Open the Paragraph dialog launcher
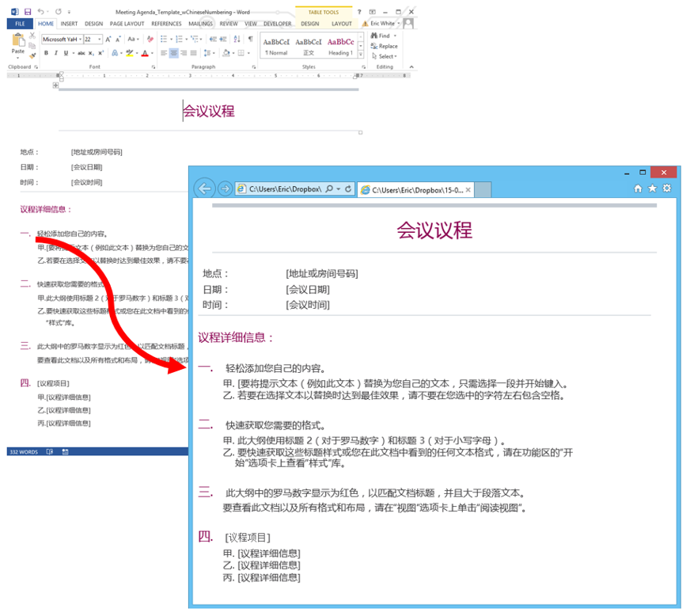This screenshot has width=690, height=616. 254,67
